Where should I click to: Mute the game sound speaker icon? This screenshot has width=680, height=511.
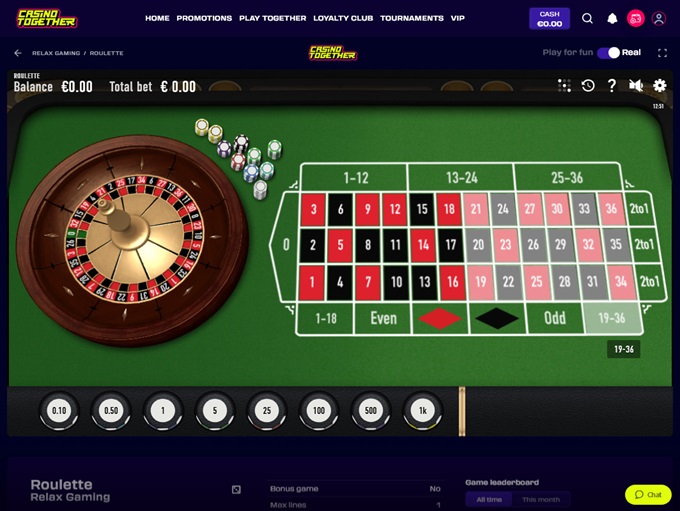click(636, 85)
